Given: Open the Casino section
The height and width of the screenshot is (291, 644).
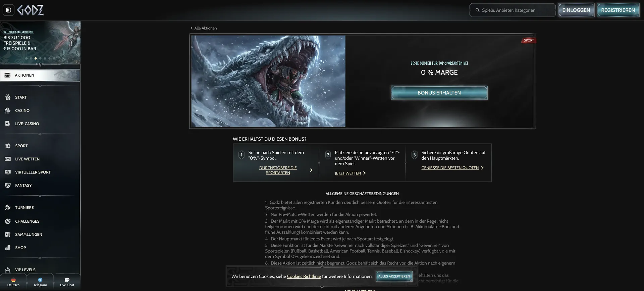Looking at the screenshot, I should click(x=40, y=111).
